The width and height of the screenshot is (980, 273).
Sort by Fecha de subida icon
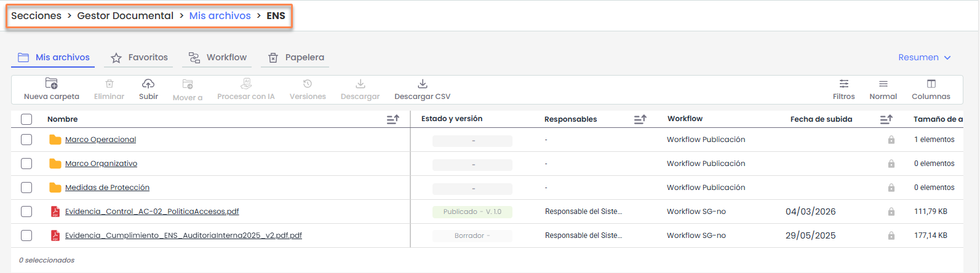point(886,119)
